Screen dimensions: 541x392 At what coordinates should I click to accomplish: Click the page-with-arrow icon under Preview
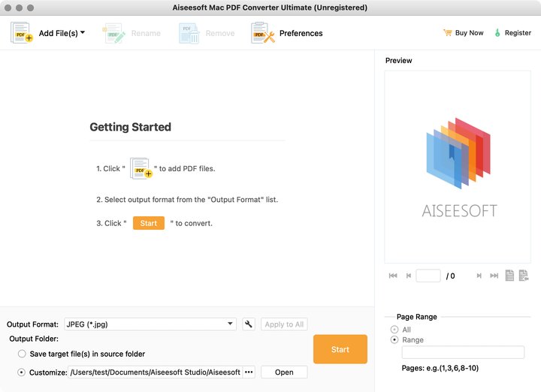coord(524,275)
